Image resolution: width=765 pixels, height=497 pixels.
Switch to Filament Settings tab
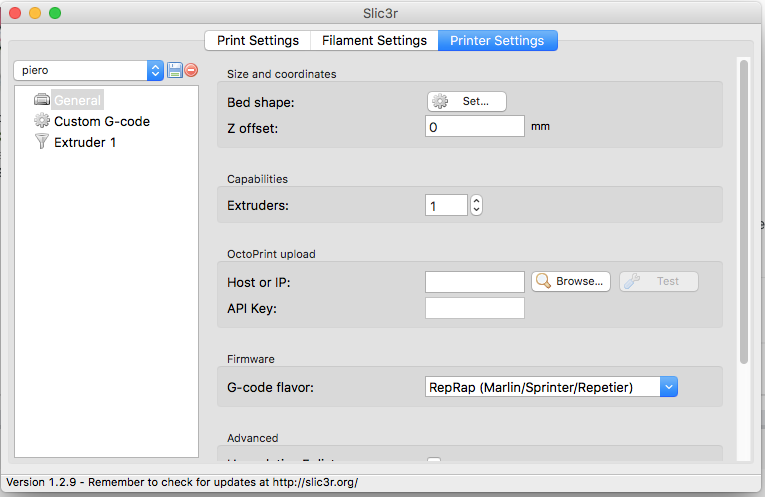click(374, 40)
